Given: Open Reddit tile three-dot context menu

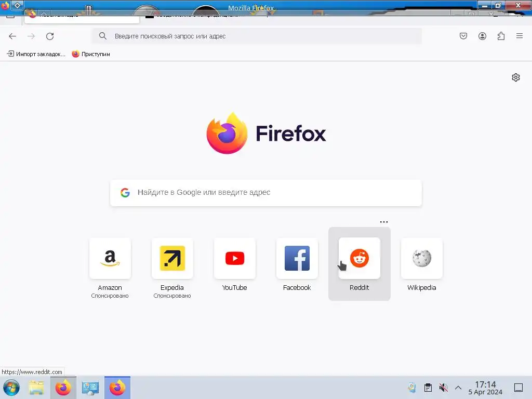Looking at the screenshot, I should coord(384,222).
